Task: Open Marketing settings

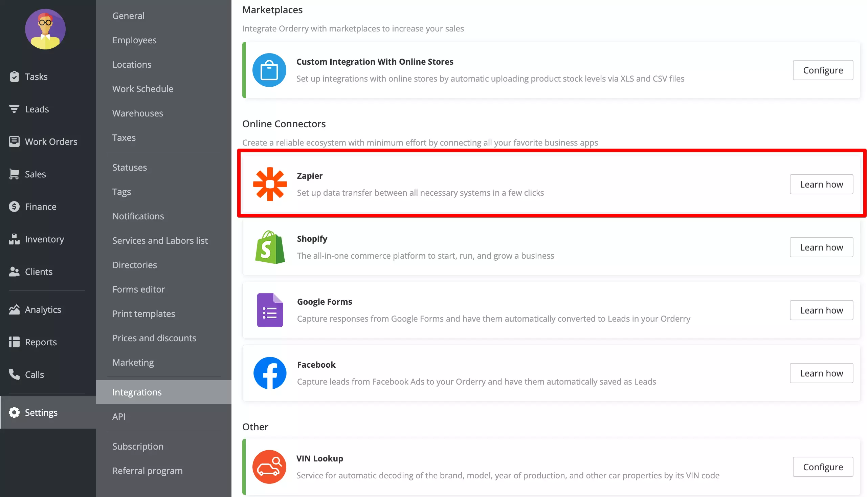Action: click(x=164, y=362)
